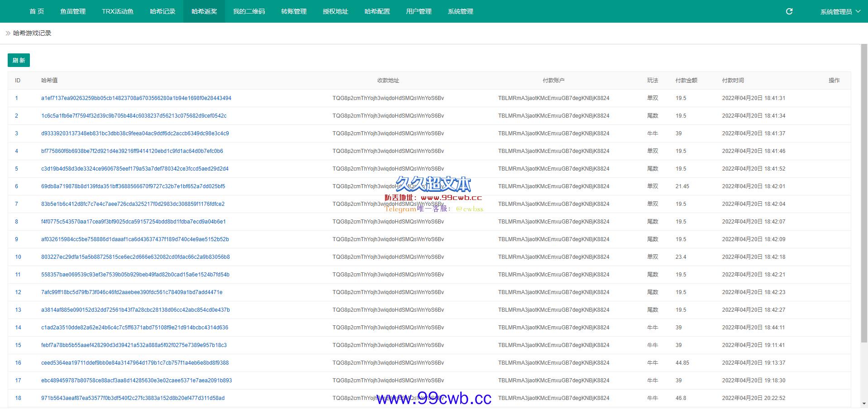Click the ID column header
This screenshot has width=868, height=409.
[18, 81]
